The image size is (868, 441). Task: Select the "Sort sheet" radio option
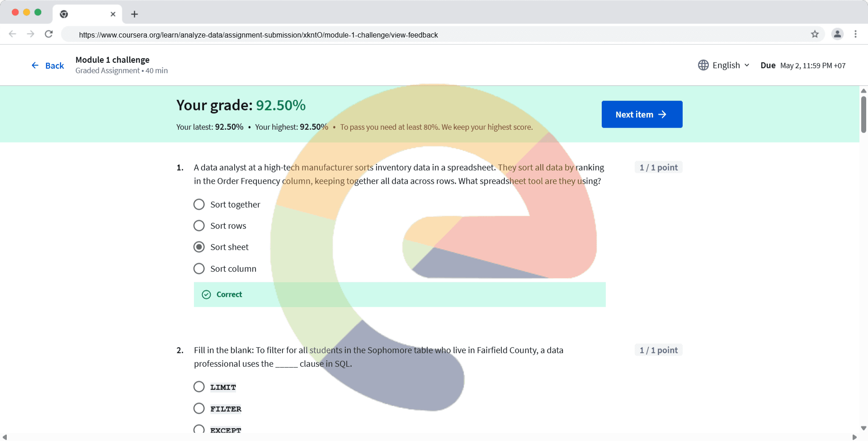coord(199,247)
